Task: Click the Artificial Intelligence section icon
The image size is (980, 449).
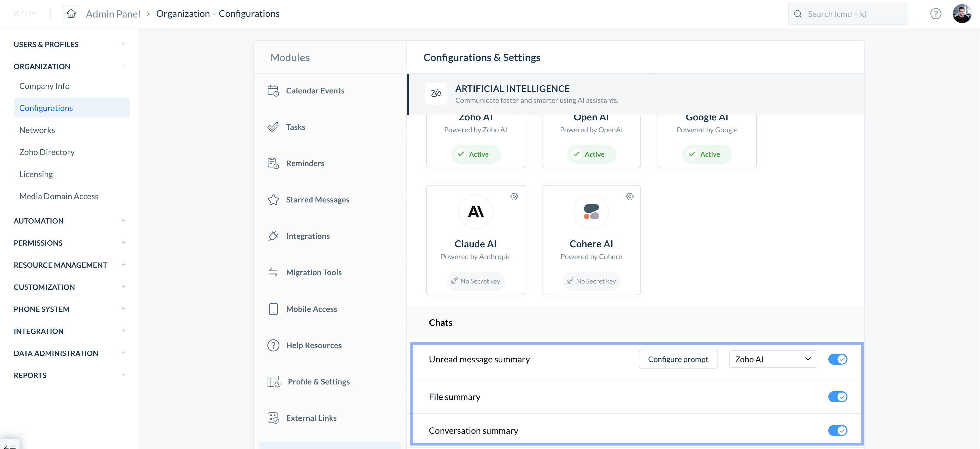Action: click(x=436, y=94)
